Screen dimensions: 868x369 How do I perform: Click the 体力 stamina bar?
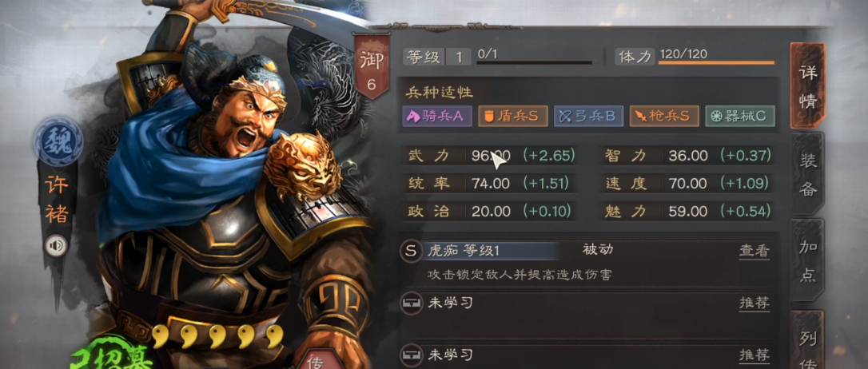(x=716, y=62)
